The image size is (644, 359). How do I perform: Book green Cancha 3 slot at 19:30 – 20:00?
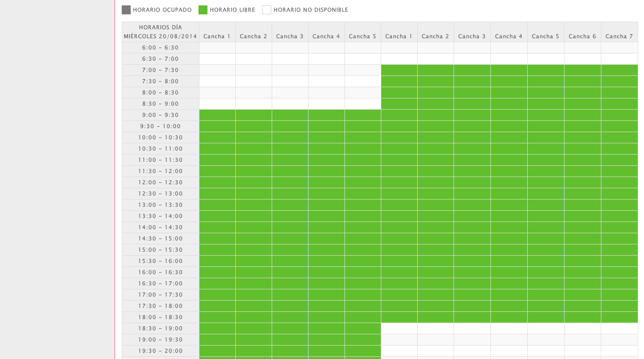[290, 351]
